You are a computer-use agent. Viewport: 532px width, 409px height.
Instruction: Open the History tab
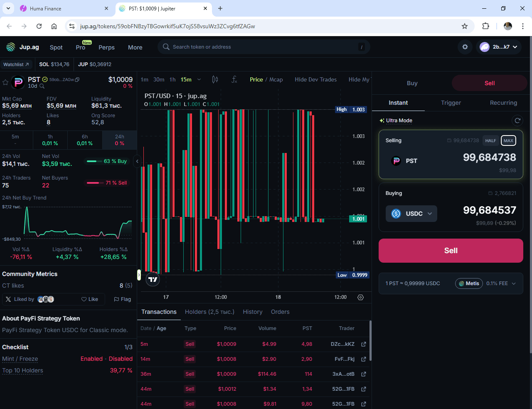click(253, 312)
